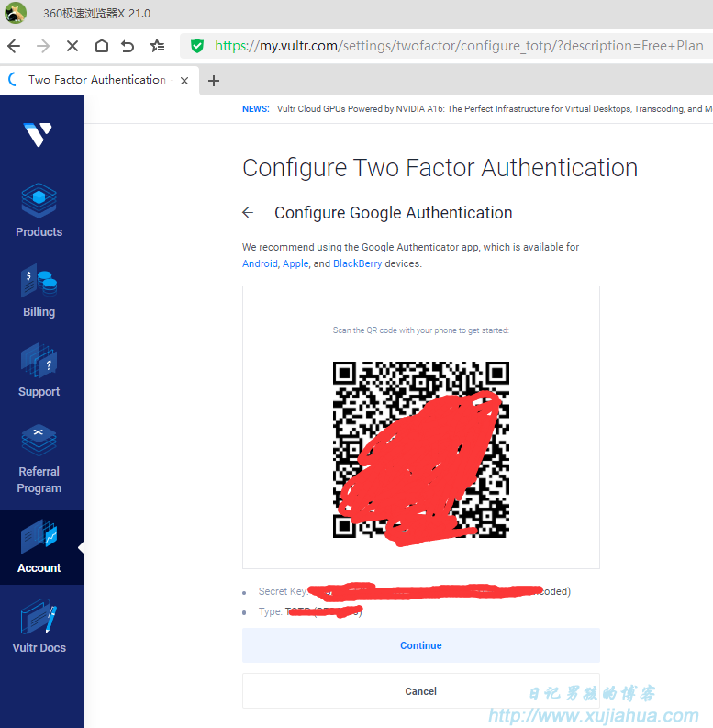This screenshot has width=713, height=728.
Task: Click the green security shield icon
Action: [x=197, y=46]
